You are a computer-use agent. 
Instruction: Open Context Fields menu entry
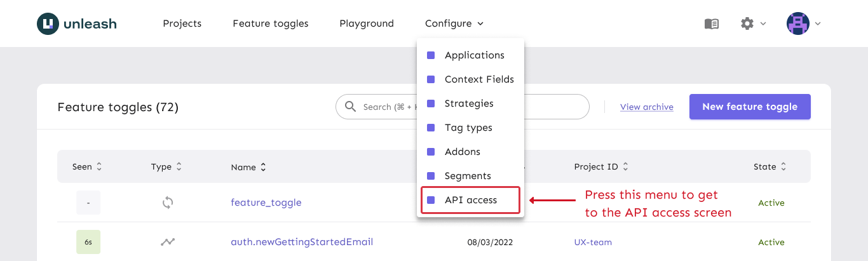479,79
